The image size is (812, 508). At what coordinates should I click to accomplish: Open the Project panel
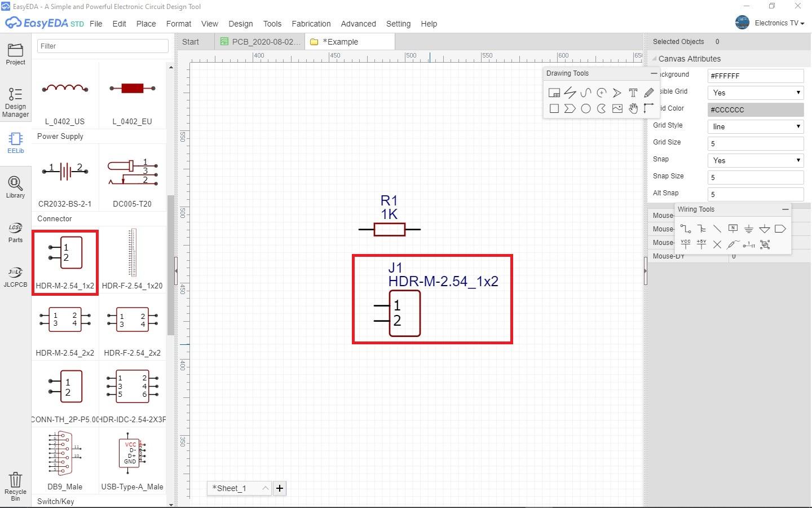click(15, 54)
